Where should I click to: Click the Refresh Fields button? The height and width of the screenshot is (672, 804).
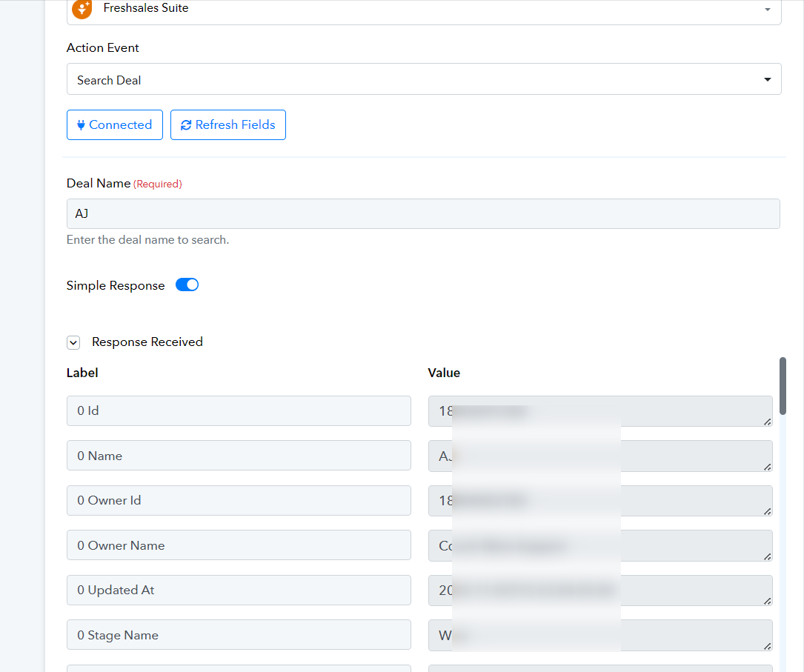[x=228, y=125]
